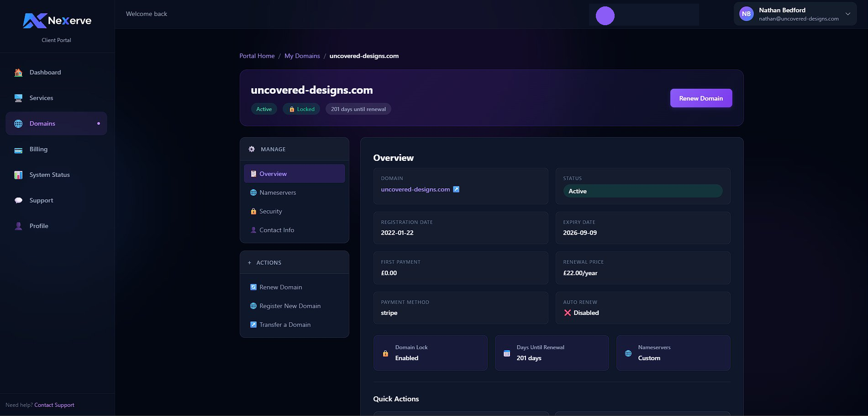This screenshot has width=868, height=416.
Task: Click the purple avatar circle in the header
Action: coord(605,15)
